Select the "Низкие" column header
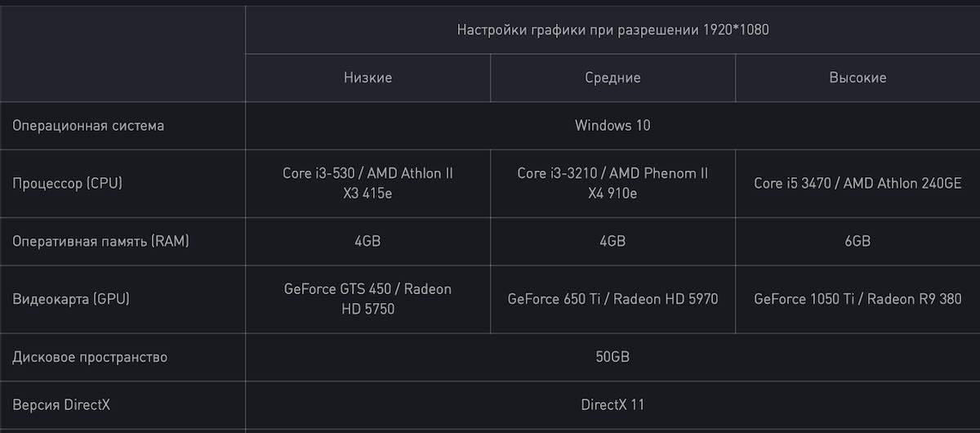Image resolution: width=980 pixels, height=433 pixels. (367, 78)
